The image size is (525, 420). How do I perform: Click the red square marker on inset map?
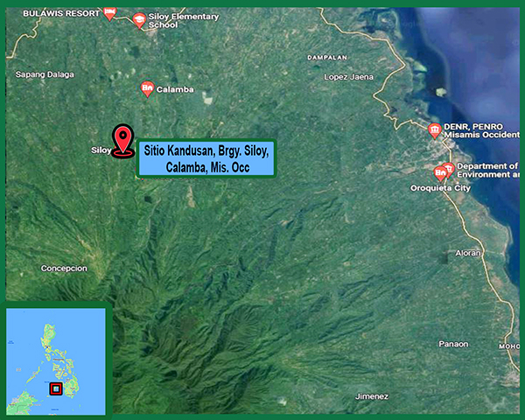pyautogui.click(x=54, y=388)
